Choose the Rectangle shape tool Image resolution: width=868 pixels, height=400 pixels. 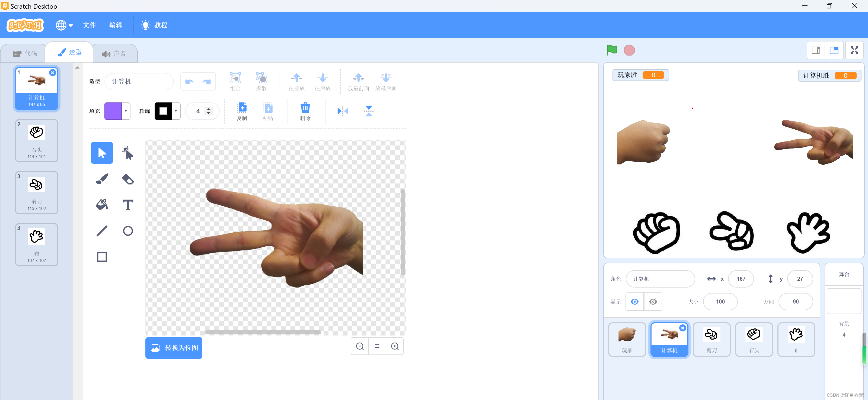click(102, 257)
